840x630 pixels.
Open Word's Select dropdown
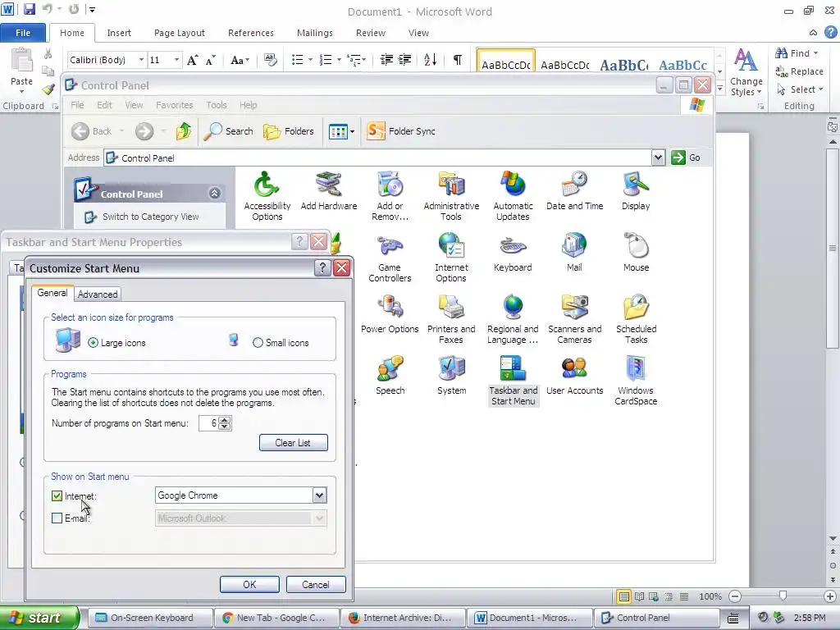800,89
